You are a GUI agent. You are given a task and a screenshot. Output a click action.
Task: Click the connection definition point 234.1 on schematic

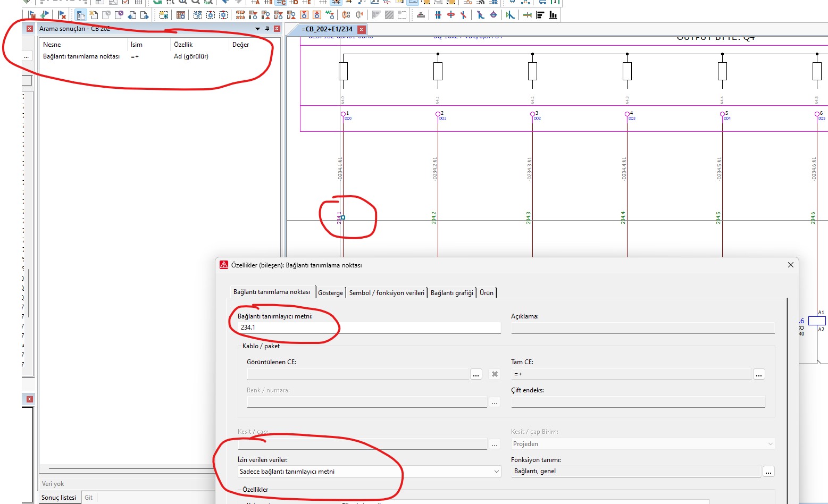pyautogui.click(x=343, y=217)
